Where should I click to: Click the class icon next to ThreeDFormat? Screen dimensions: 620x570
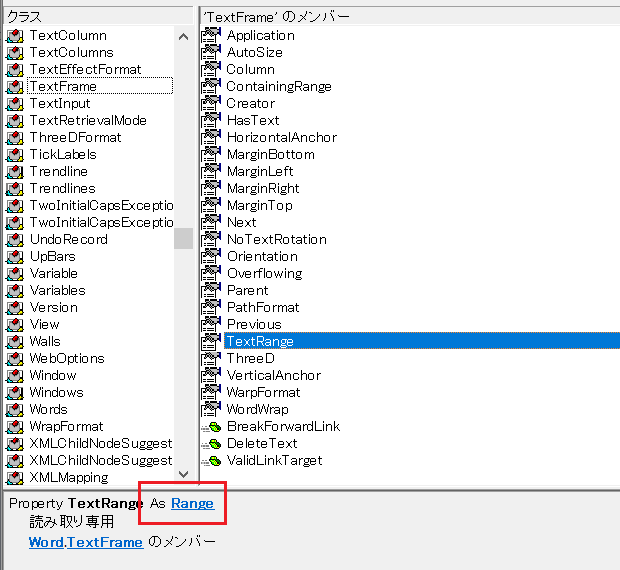coord(15,138)
